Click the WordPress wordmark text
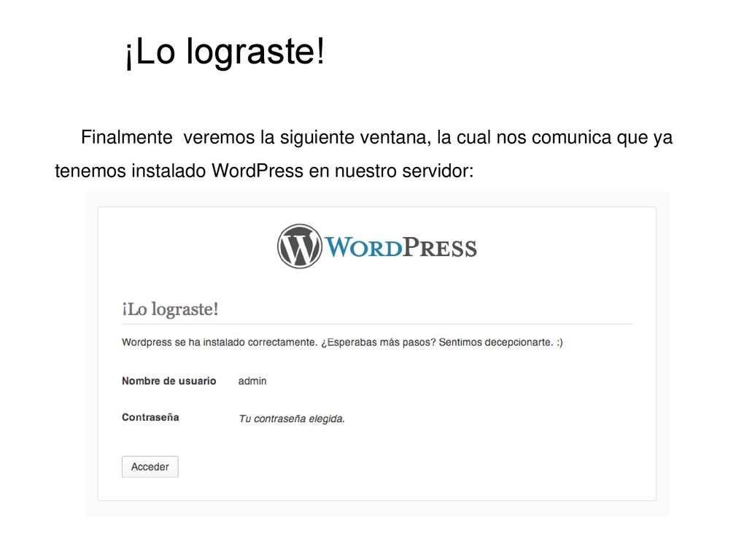747x560 pixels. (400, 248)
